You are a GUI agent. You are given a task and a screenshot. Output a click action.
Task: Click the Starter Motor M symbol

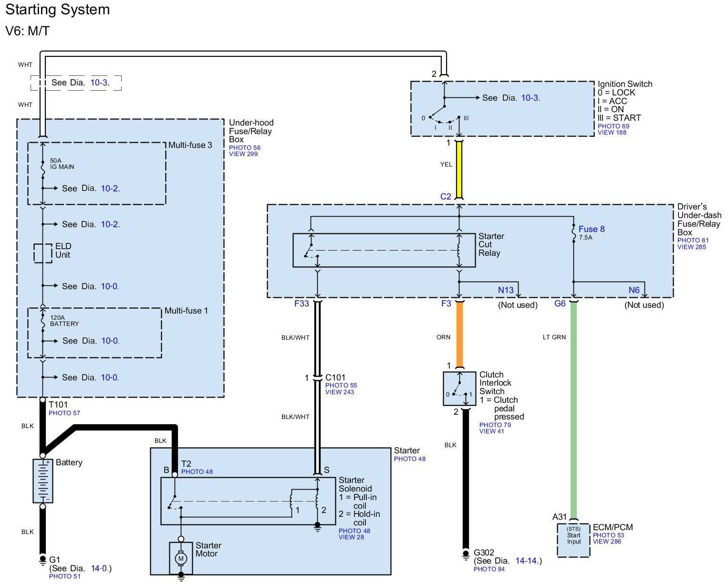(x=181, y=558)
